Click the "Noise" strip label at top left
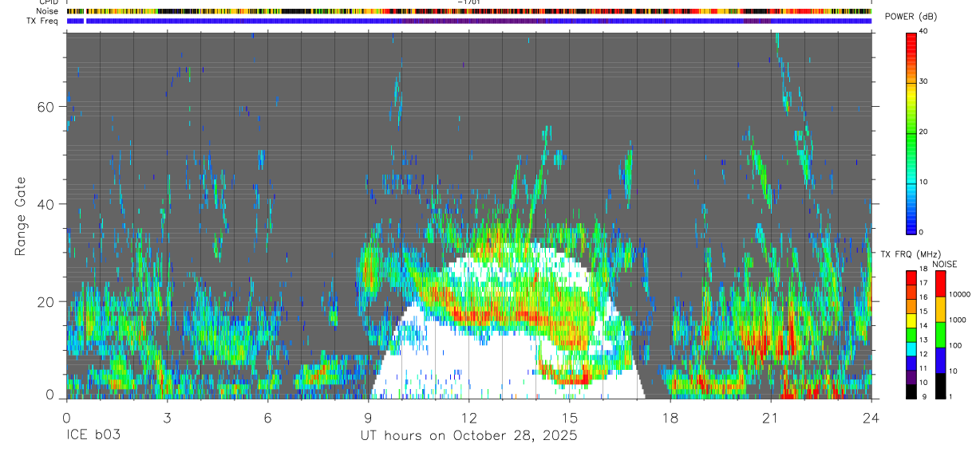 [49, 11]
